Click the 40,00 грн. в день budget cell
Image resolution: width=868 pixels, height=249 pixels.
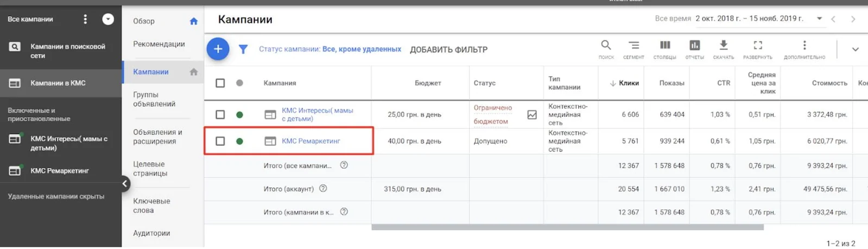click(x=414, y=141)
